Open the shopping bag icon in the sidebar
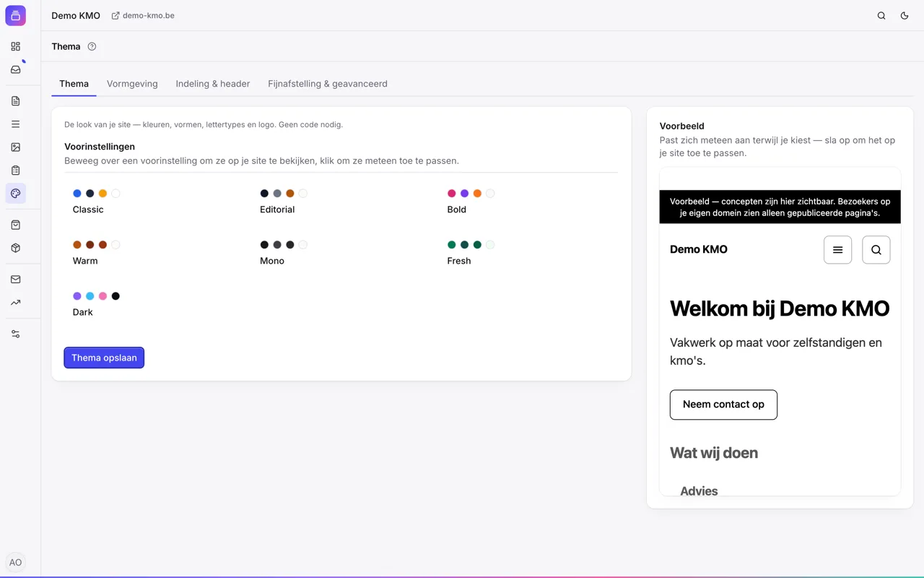Viewport: 924px width, 578px height. click(x=15, y=225)
